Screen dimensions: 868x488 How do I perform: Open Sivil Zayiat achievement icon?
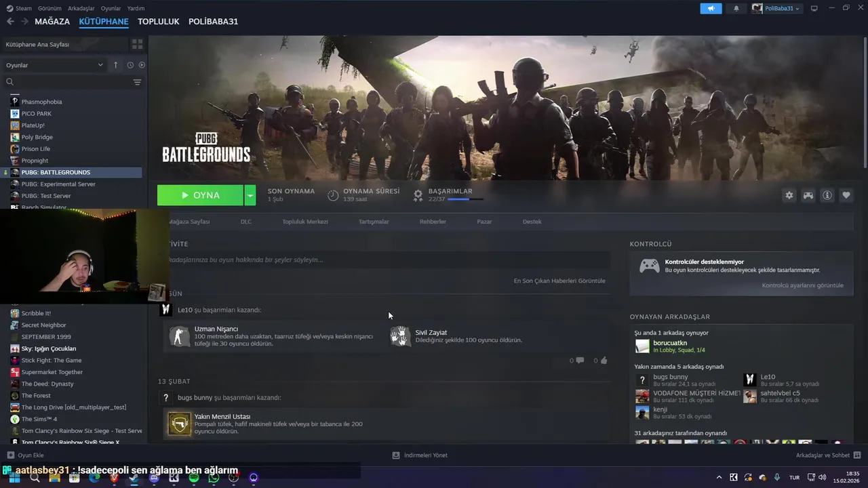pos(401,336)
